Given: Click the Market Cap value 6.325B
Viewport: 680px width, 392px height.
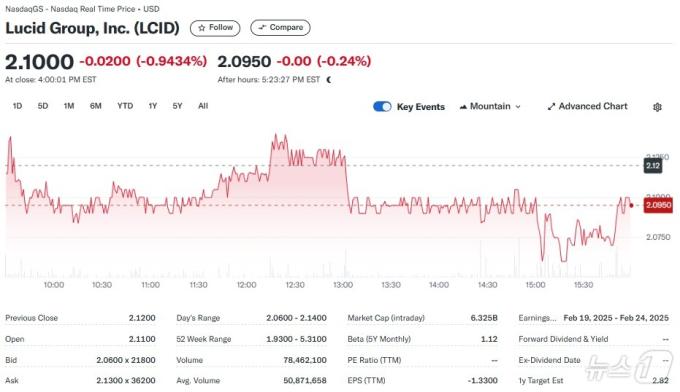Looking at the screenshot, I should [x=484, y=318].
